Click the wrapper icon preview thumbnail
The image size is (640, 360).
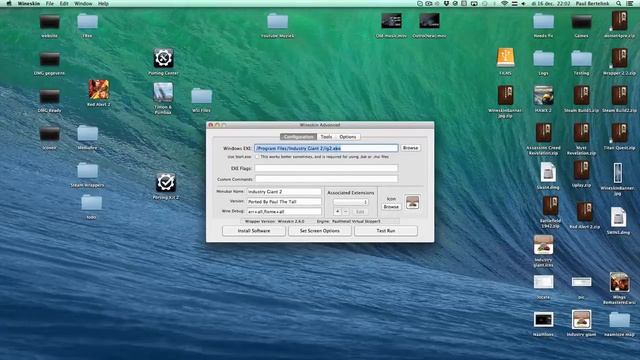point(412,202)
